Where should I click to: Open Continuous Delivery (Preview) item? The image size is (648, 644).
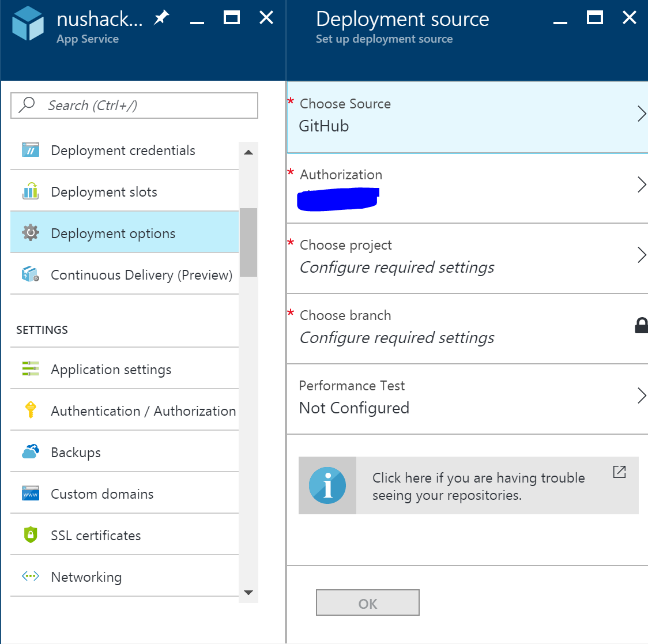point(125,274)
